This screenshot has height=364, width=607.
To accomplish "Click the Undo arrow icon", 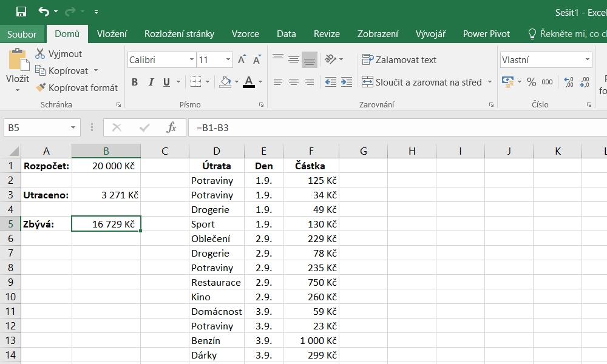I will click(x=44, y=12).
